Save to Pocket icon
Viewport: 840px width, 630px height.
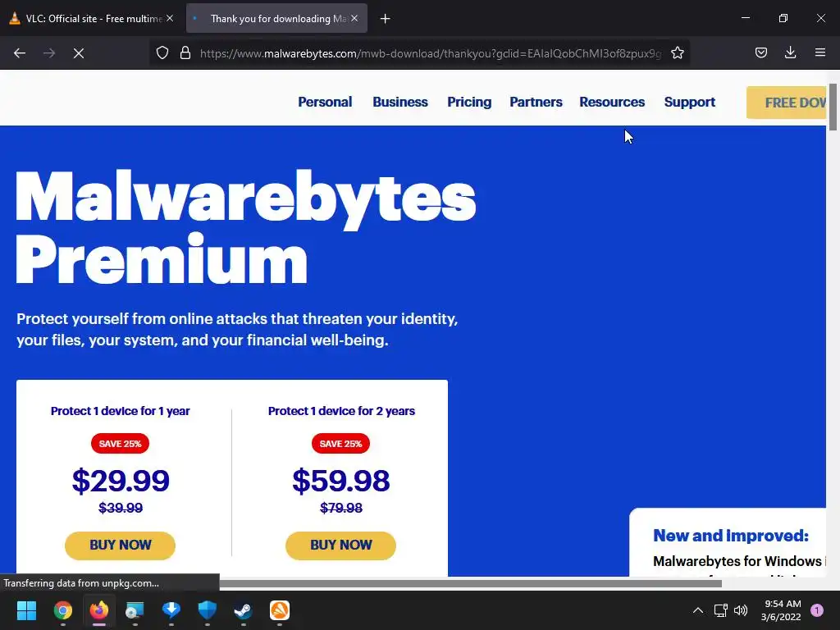(x=760, y=53)
